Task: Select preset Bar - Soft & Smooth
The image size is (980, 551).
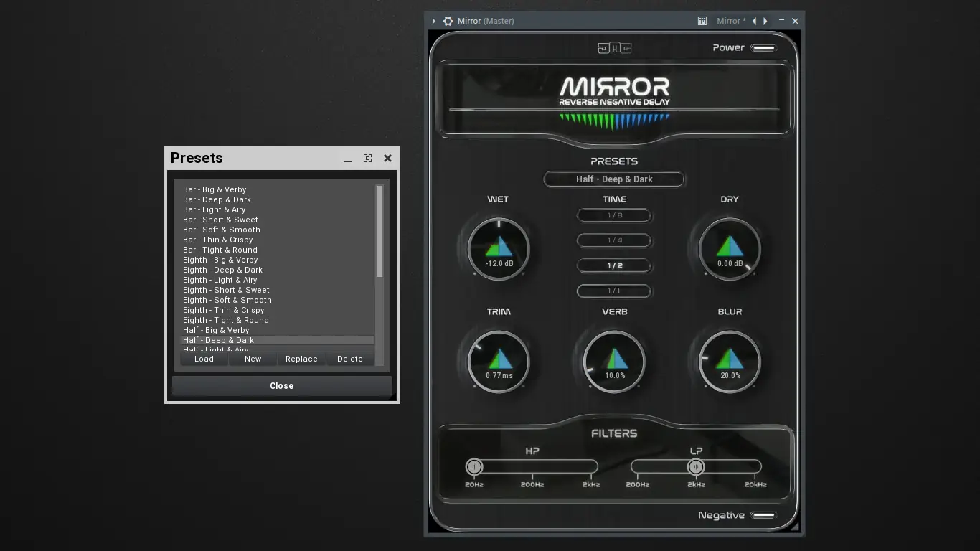Action: click(277, 230)
